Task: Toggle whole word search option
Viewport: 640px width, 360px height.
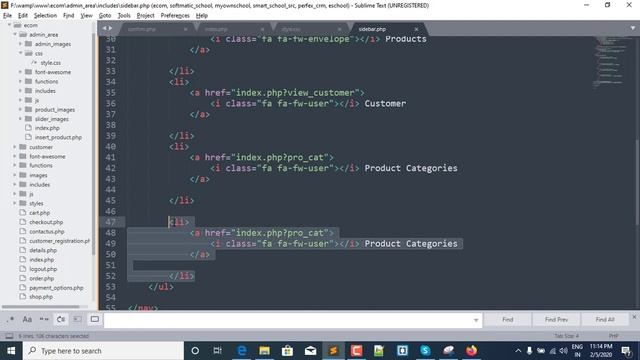Action: pyautogui.click(x=44, y=319)
